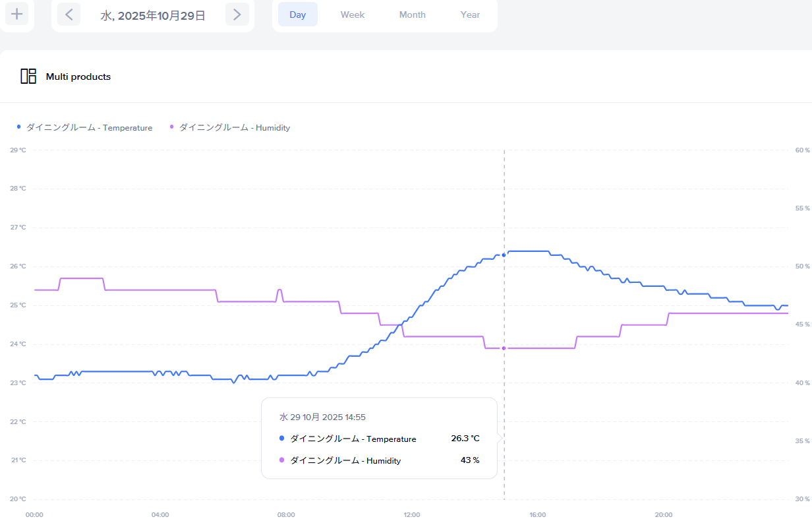Click the 29 °C axis label
The height and width of the screenshot is (521, 812).
coord(18,150)
